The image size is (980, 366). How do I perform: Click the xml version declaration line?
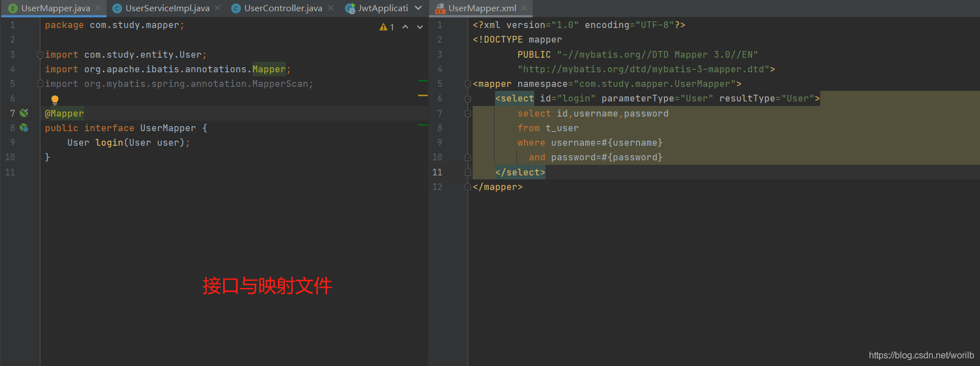(x=579, y=25)
